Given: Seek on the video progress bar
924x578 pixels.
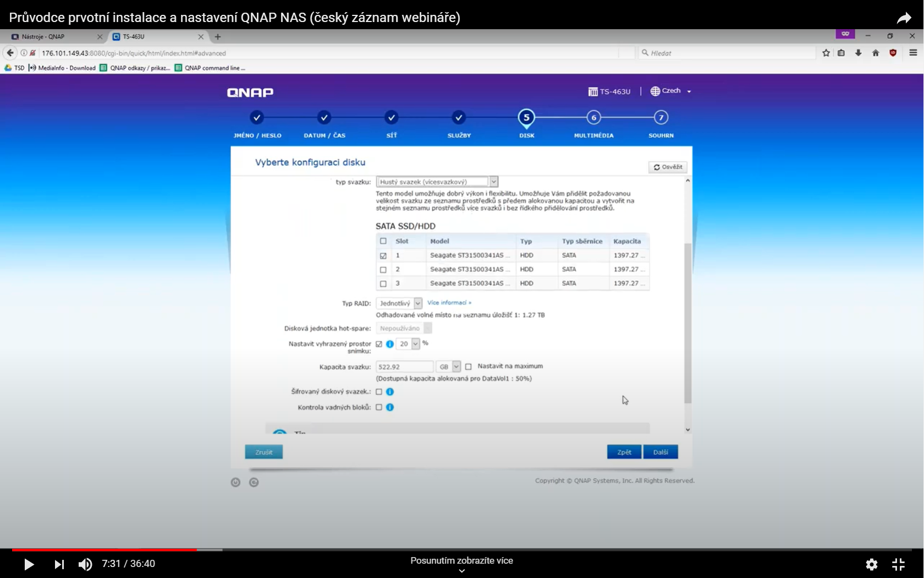Looking at the screenshot, I should (462, 549).
